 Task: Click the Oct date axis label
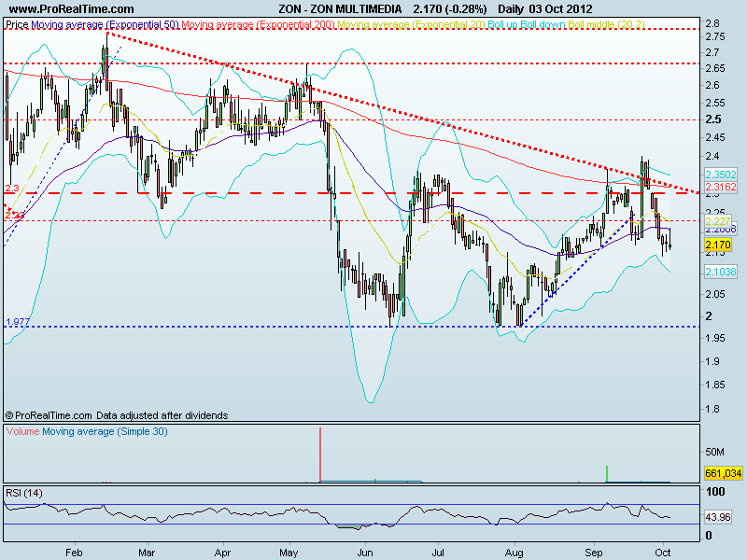(x=663, y=553)
